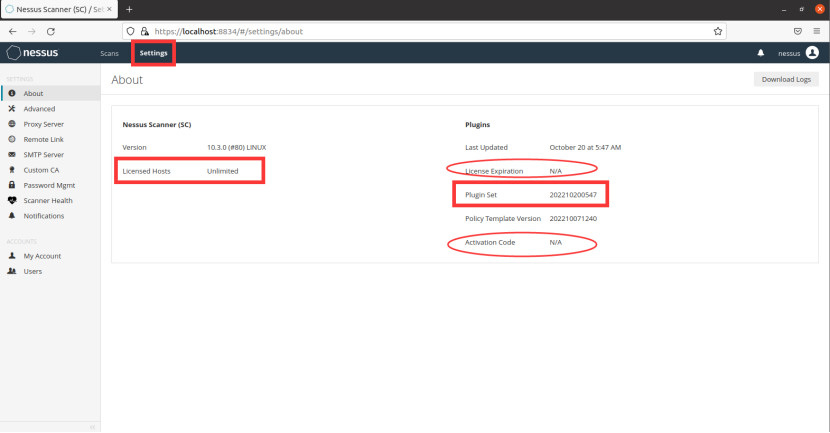
Task: Select the Nessus Scanner browser tab
Action: 59,10
